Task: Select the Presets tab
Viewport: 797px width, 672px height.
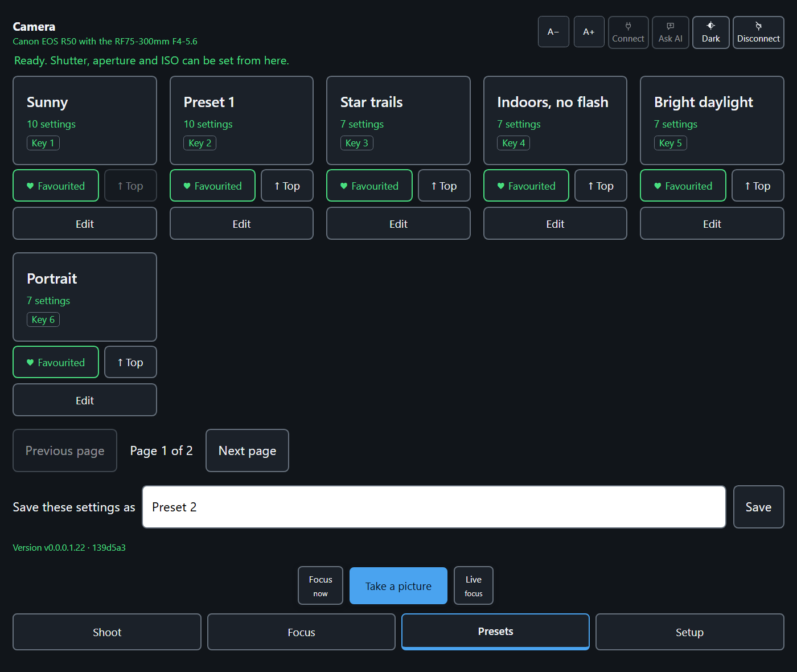Action: pyautogui.click(x=495, y=632)
